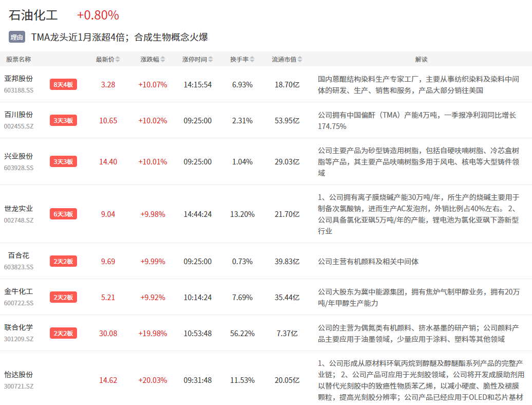Click turnover rate 56.22%
The image size is (532, 405).
242,334
